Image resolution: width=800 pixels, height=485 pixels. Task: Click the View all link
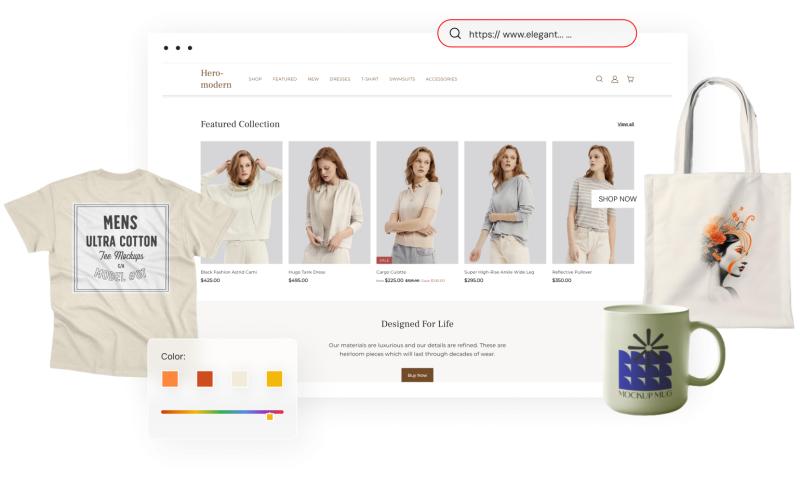[625, 125]
